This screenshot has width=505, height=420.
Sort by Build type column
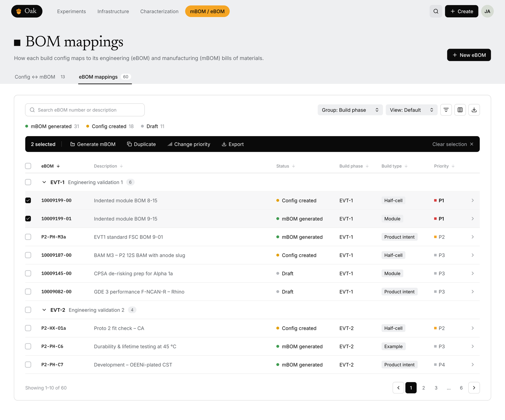pyautogui.click(x=395, y=166)
